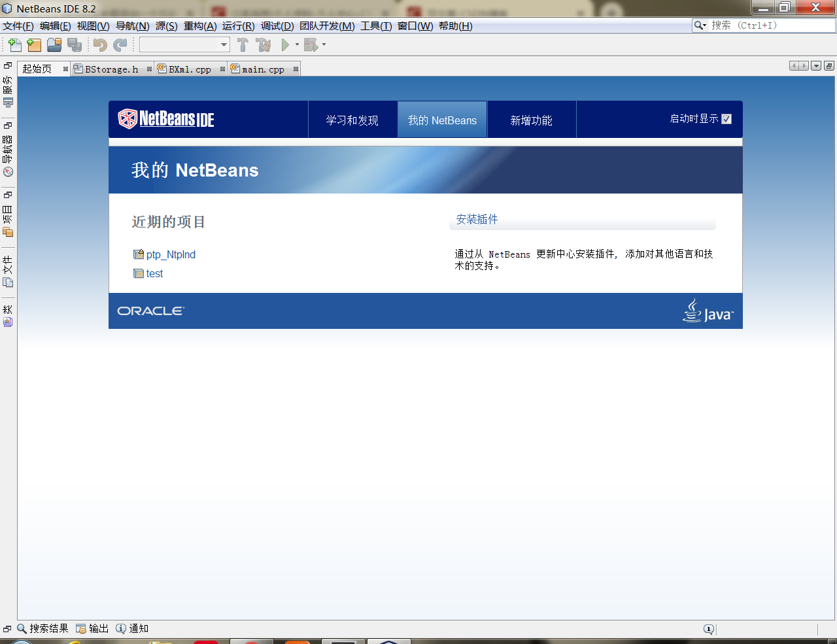Click the New Project toolbar icon
The width and height of the screenshot is (837, 644).
[35, 44]
